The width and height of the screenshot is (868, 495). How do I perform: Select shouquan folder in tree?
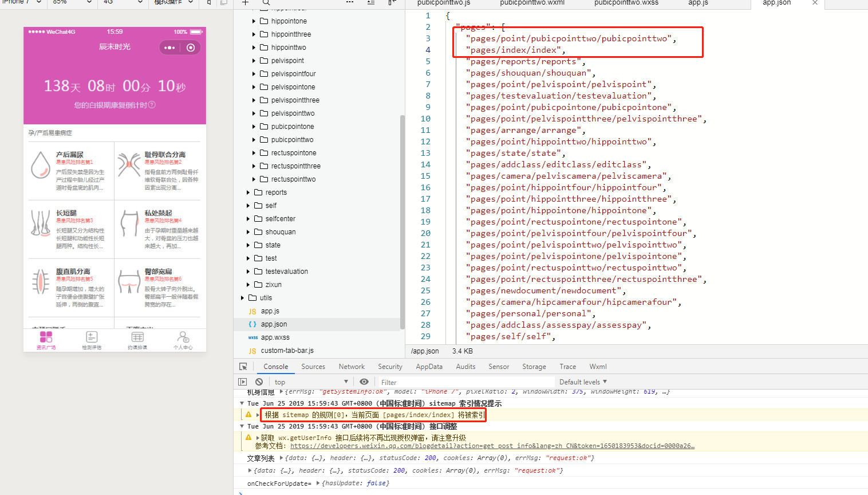(281, 232)
